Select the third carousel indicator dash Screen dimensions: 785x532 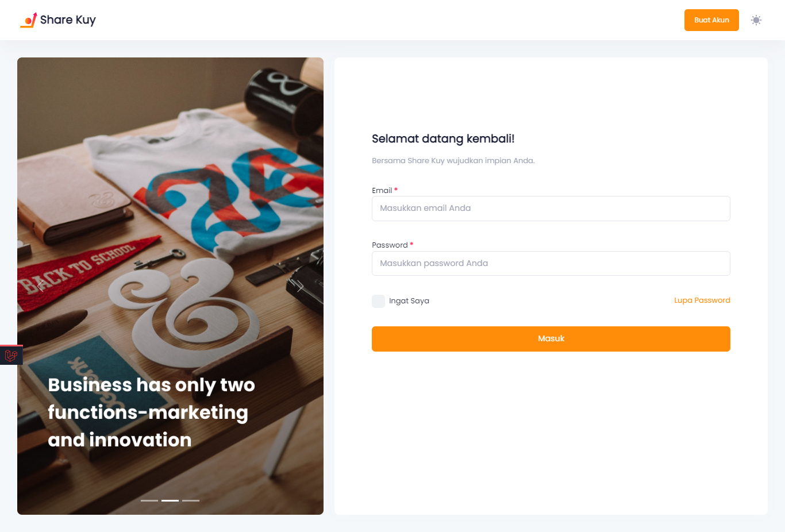[x=191, y=500]
